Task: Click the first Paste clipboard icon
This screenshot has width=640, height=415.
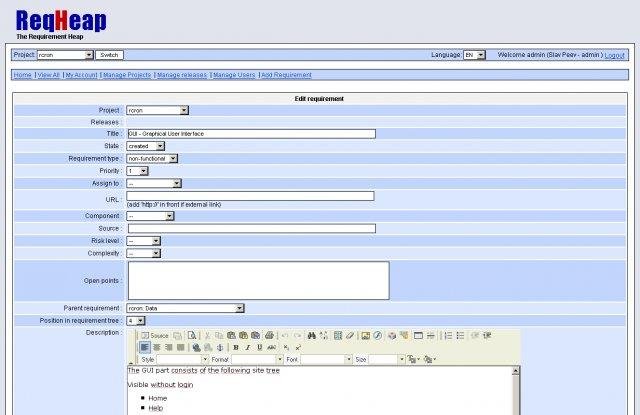Action: pos(231,335)
